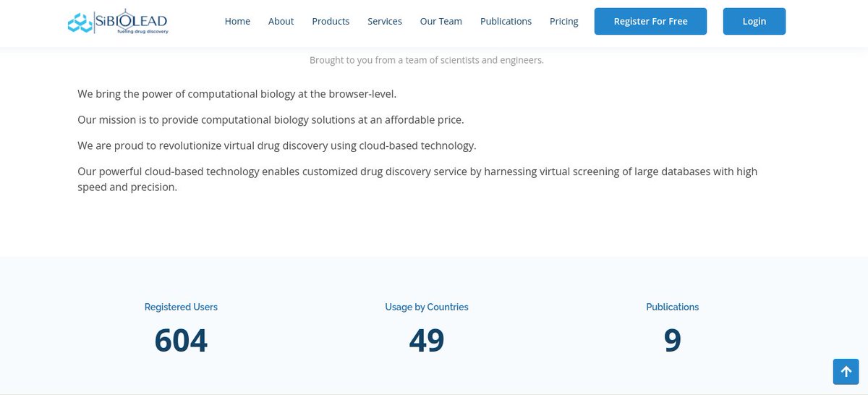Click the 'Brought to you from a team' subtitle
The image size is (868, 395).
(427, 60)
